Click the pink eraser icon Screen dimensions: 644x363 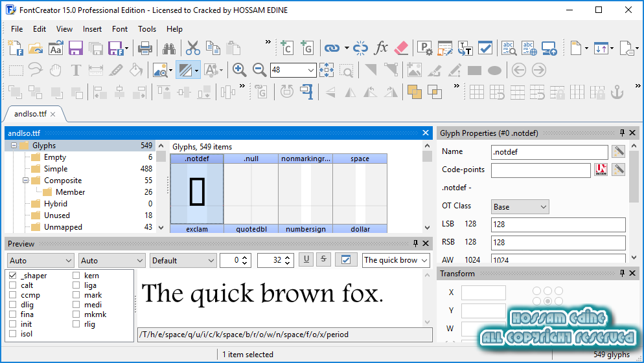(x=401, y=48)
